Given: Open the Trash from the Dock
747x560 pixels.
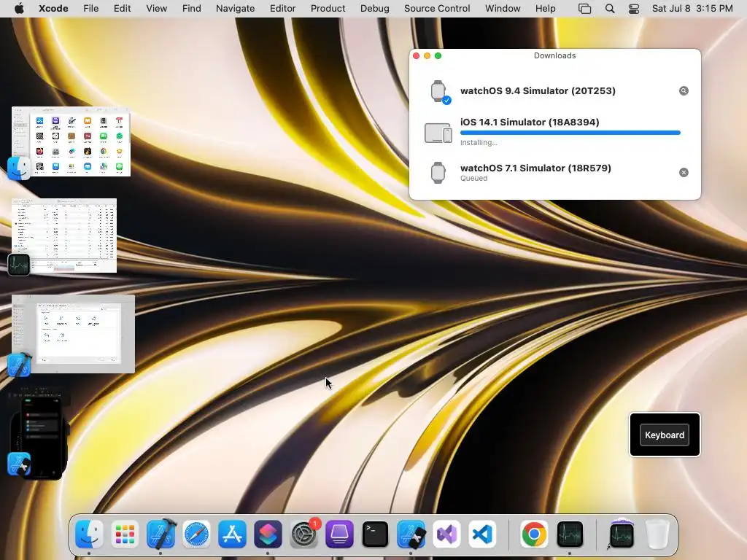Looking at the screenshot, I should [657, 534].
